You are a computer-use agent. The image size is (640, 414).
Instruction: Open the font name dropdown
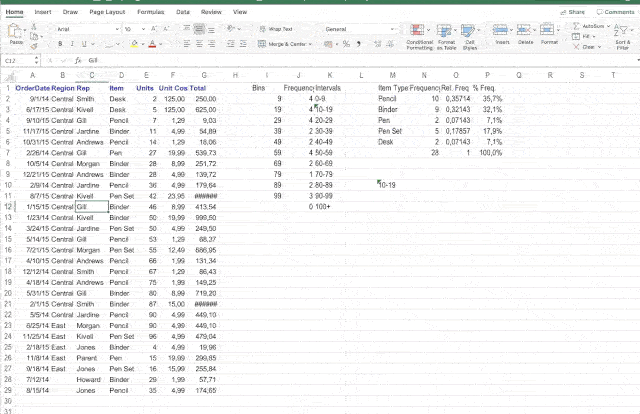(117, 29)
